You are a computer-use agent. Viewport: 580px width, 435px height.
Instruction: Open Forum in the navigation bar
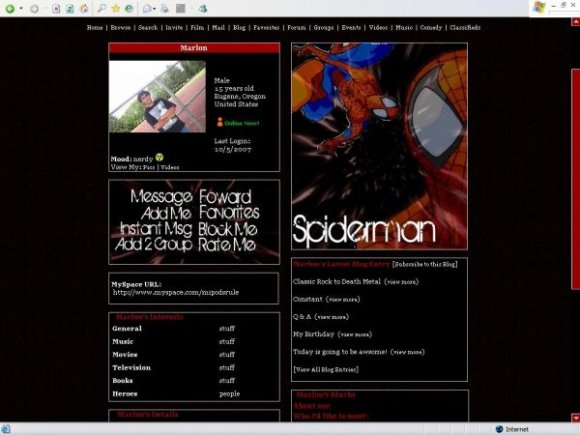coord(297,27)
